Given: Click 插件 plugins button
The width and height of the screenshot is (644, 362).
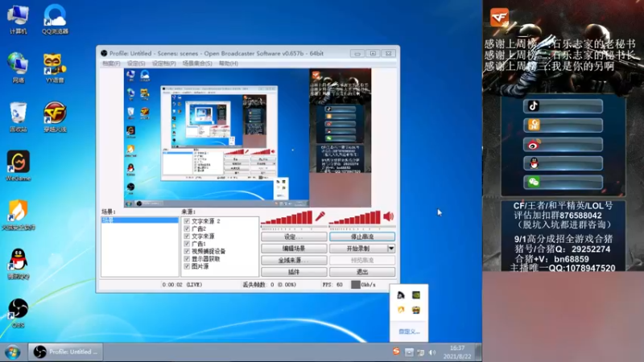Looking at the screenshot, I should coord(294,272).
